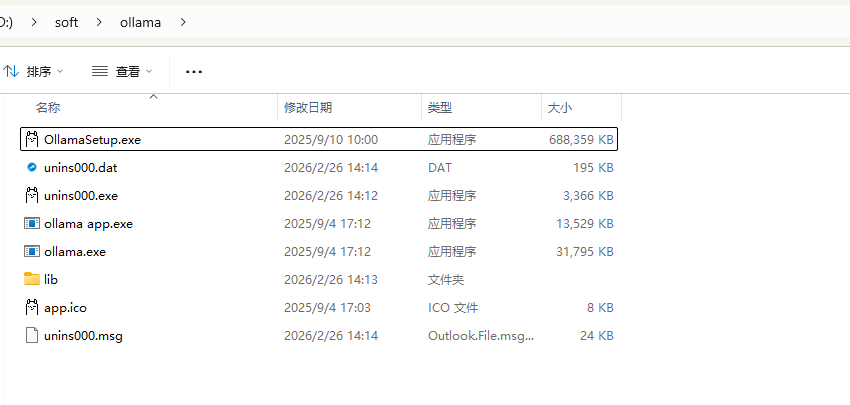850x405 pixels.
Task: Click the ICO 文件 type text
Action: pyautogui.click(x=453, y=307)
